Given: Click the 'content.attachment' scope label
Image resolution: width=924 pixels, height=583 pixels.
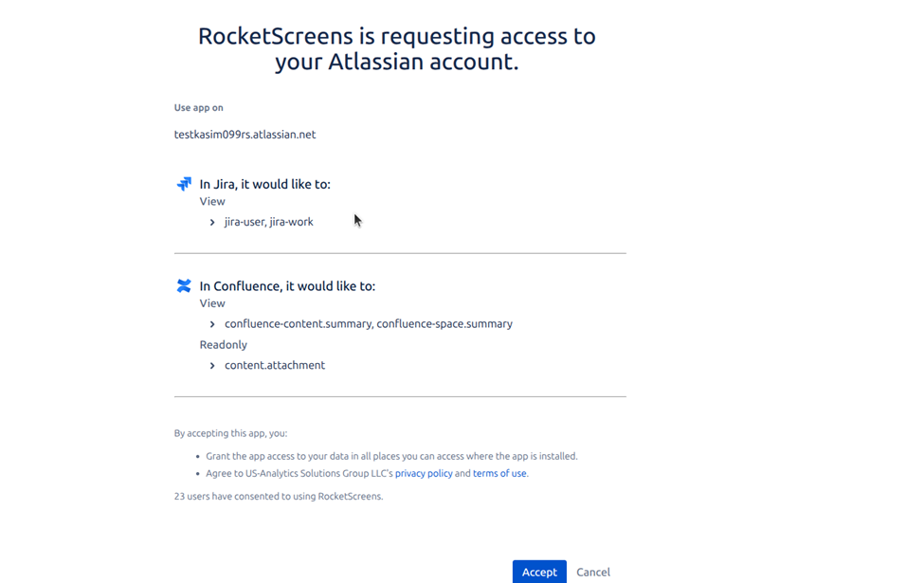Looking at the screenshot, I should coord(274,366).
